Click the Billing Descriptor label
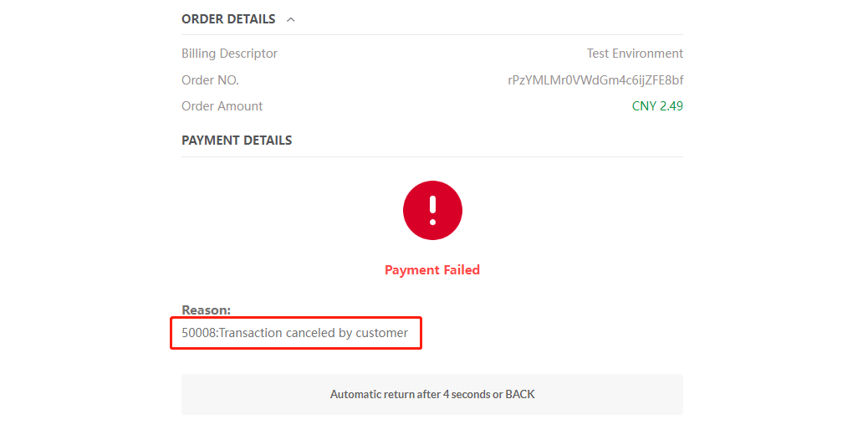Image resolution: width=868 pixels, height=440 pixels. coord(229,54)
